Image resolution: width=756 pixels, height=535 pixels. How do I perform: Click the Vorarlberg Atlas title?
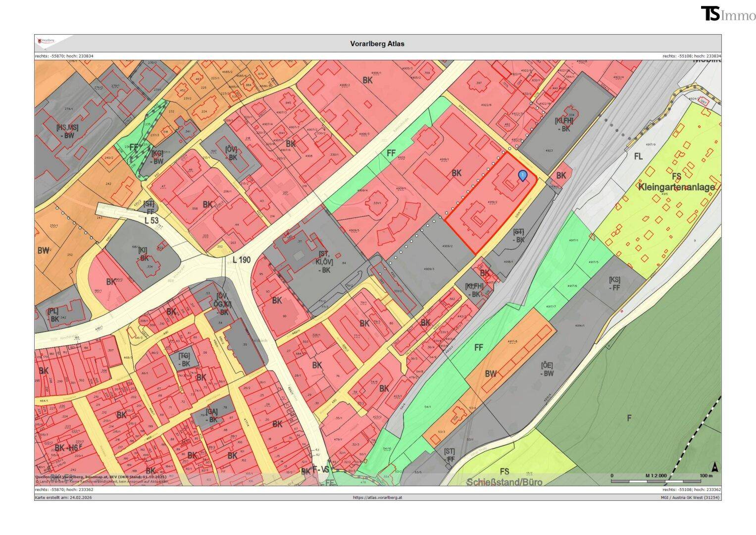click(x=377, y=44)
